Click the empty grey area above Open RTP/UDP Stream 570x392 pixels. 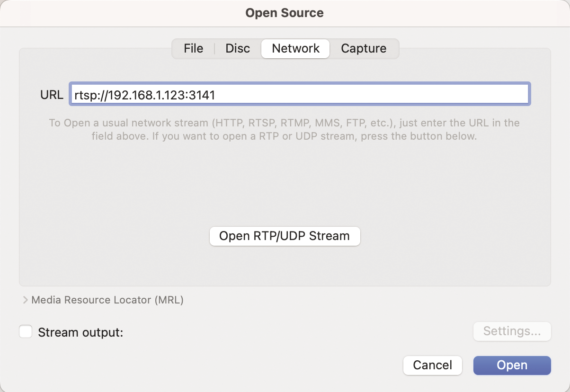284,185
